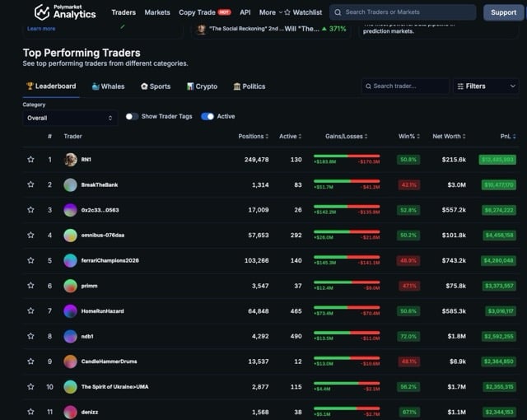Open Traders in top navigation
The height and width of the screenshot is (420, 527).
coord(124,12)
